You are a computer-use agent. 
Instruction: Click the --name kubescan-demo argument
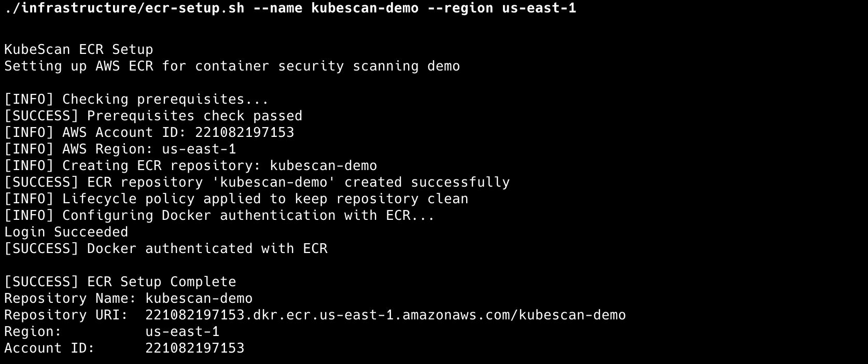pyautogui.click(x=336, y=8)
